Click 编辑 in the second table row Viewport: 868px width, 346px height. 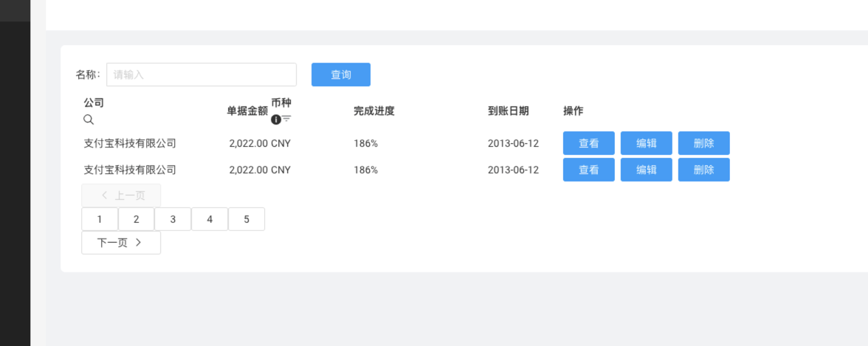tap(647, 170)
